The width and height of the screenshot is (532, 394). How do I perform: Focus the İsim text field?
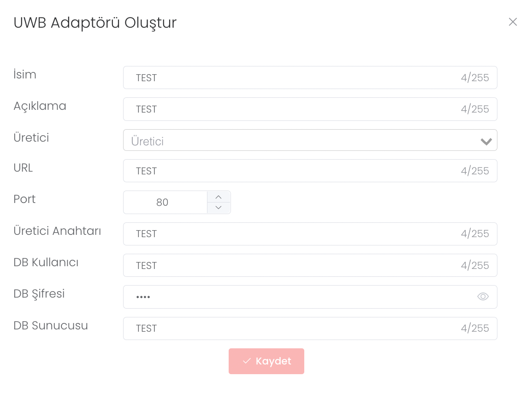(x=295, y=78)
